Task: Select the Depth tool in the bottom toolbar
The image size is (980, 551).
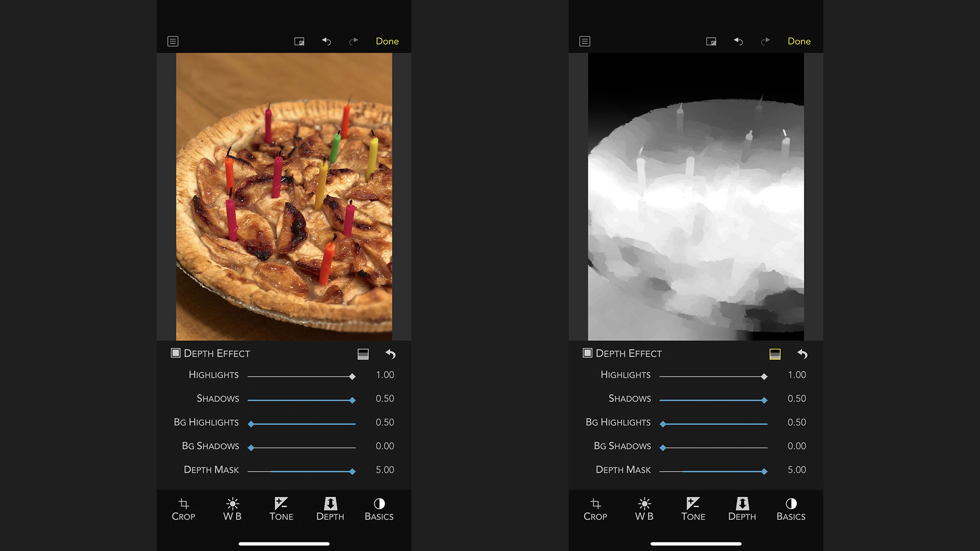Action: click(x=330, y=509)
